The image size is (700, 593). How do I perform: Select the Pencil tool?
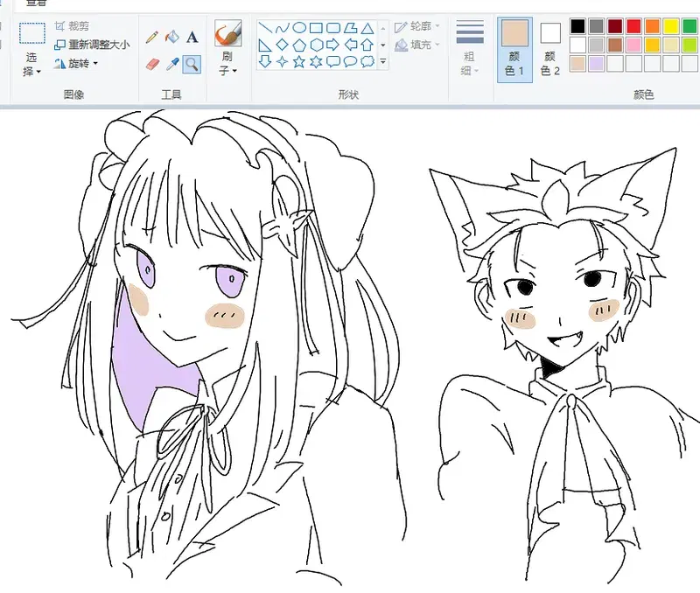(151, 37)
